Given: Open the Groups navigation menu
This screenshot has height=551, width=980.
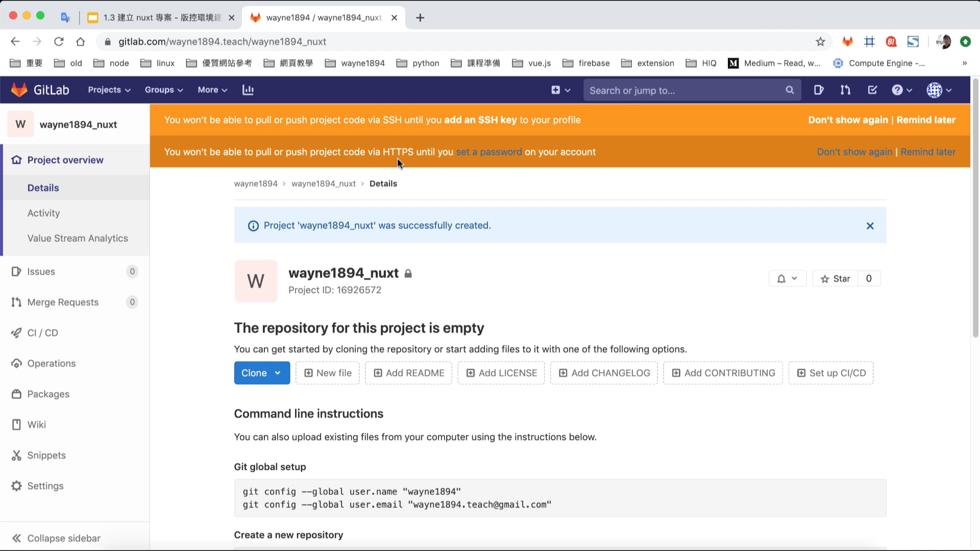Looking at the screenshot, I should 163,90.
